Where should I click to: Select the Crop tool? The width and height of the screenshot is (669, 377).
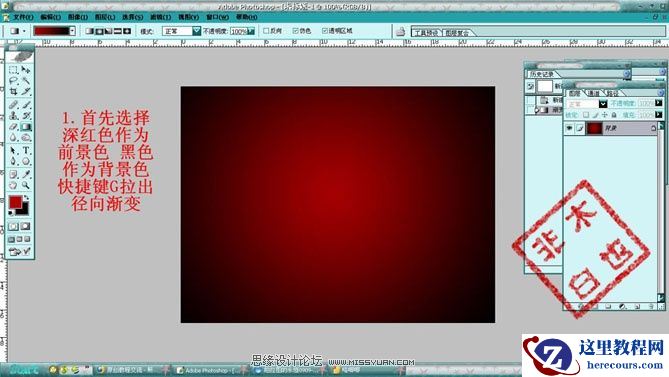(x=14, y=91)
